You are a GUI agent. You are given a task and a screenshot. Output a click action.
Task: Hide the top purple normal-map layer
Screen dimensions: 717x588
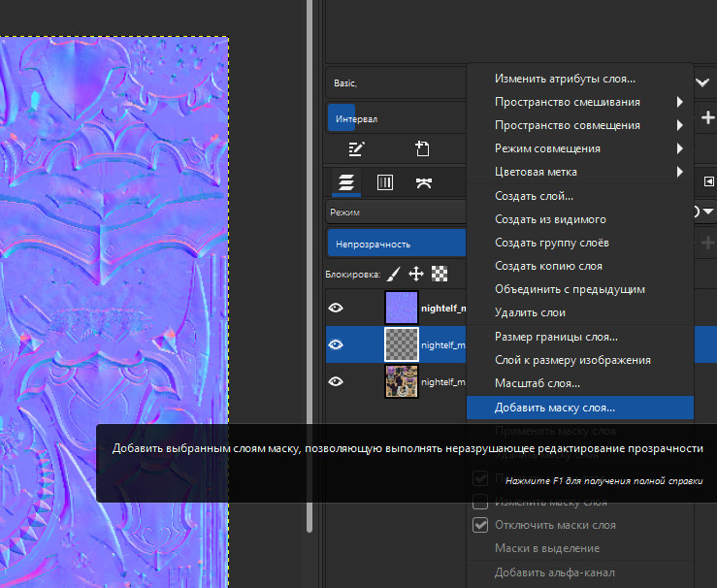(x=336, y=309)
